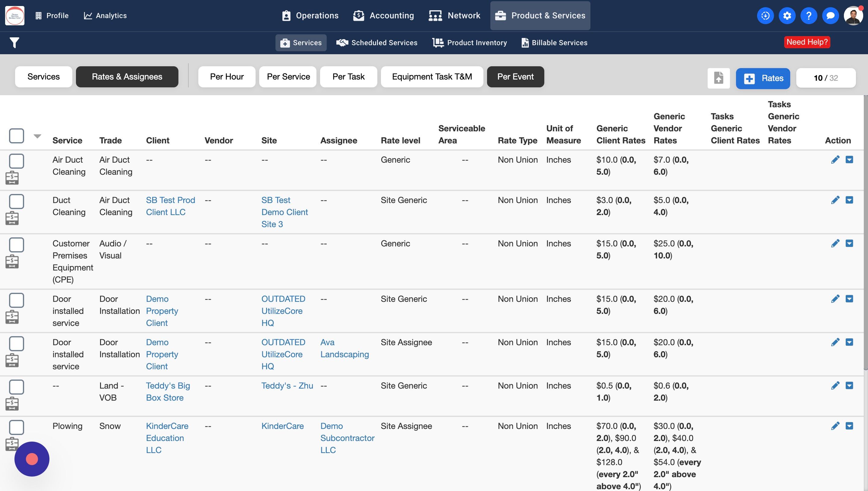This screenshot has width=868, height=491.
Task: Expand the header checkbox dropdown arrow
Action: click(37, 136)
